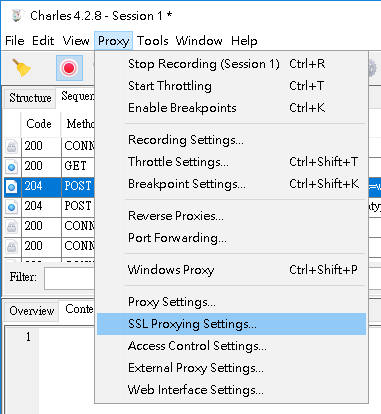
Task: Click the globe icon of the GET row
Action: tap(12, 167)
